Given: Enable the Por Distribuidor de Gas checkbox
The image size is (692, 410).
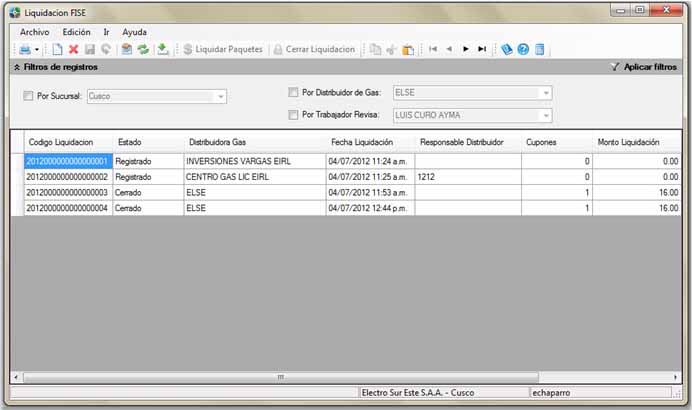Looking at the screenshot, I should [x=293, y=92].
